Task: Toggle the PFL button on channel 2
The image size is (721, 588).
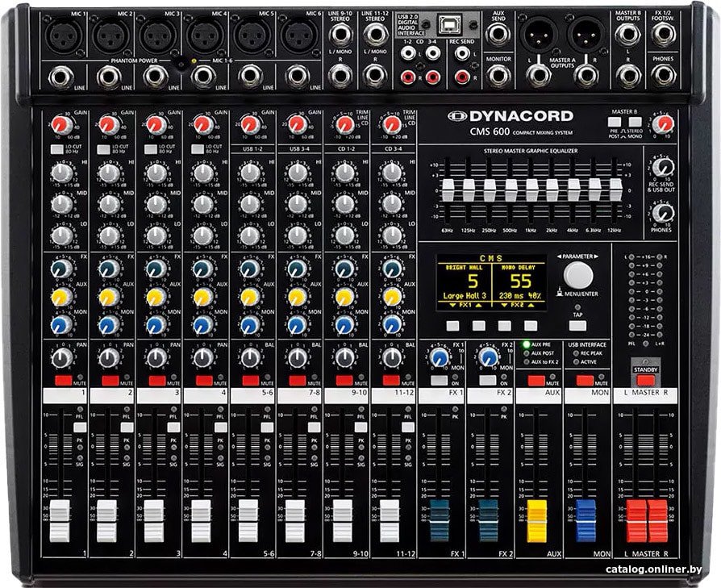Action: click(x=127, y=427)
